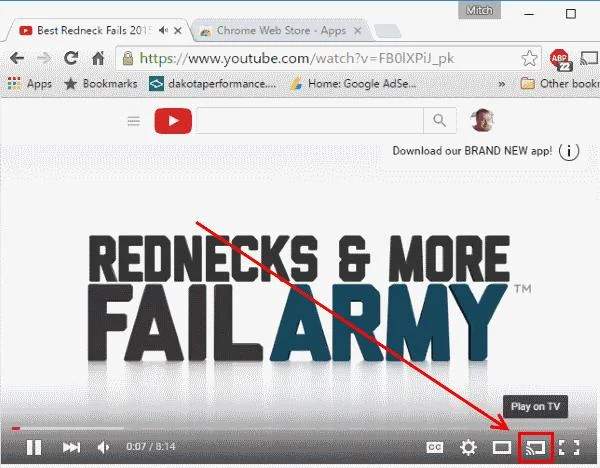
Task: Open video settings gear icon
Action: [x=468, y=447]
